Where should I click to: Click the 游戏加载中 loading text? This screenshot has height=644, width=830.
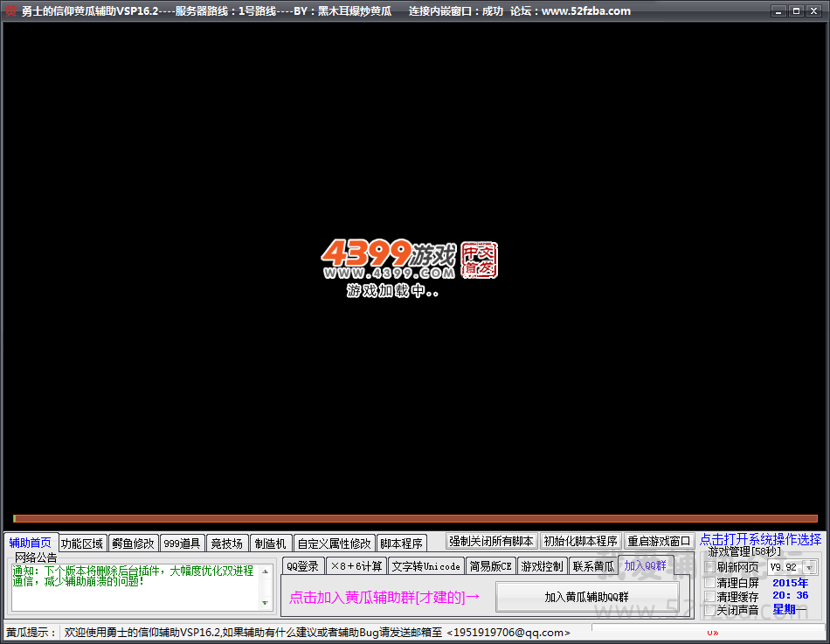pos(392,290)
